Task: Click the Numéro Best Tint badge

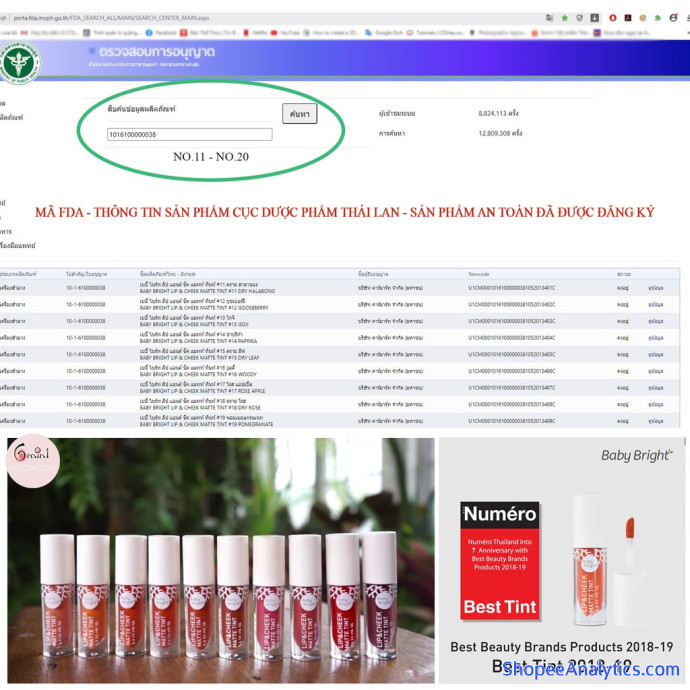Action: pyautogui.click(x=499, y=561)
